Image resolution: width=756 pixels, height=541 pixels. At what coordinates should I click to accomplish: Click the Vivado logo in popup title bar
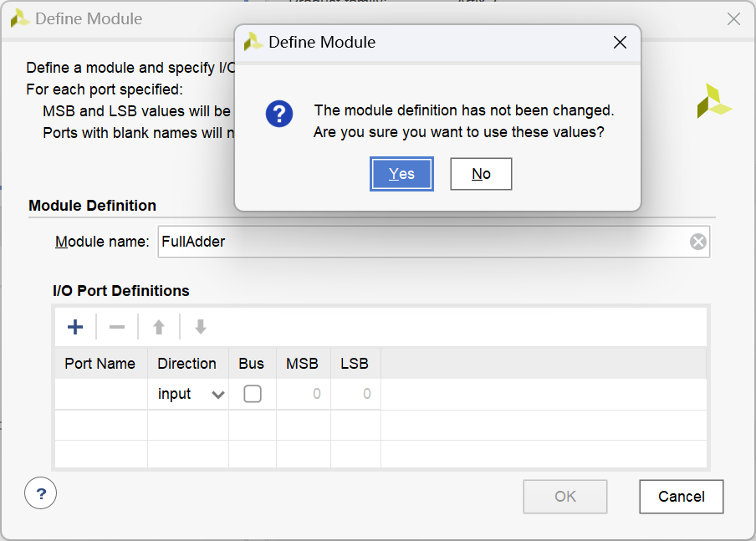pyautogui.click(x=253, y=42)
